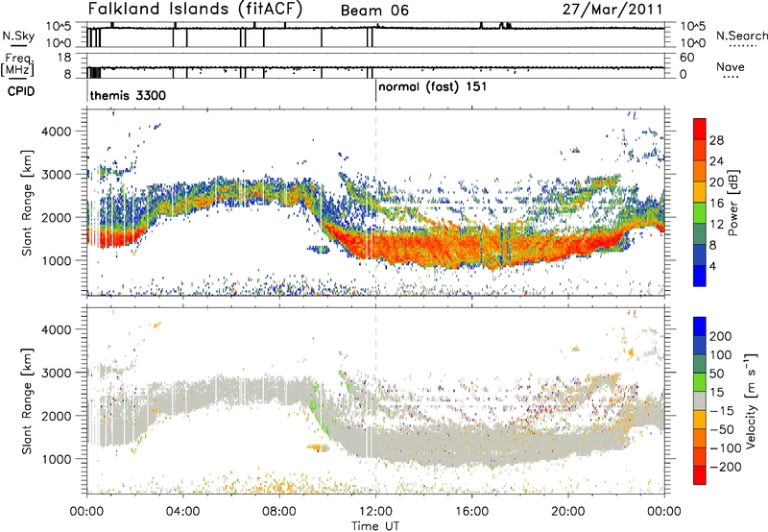Viewport: 768px width, 532px height.
Task: Click the "Time UT" axis title
Action: (375, 526)
